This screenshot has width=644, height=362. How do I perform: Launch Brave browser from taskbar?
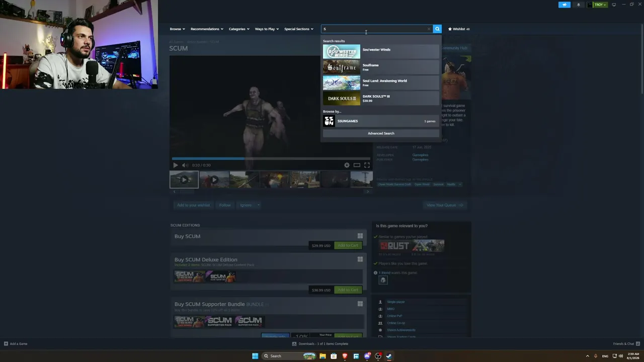(345, 356)
